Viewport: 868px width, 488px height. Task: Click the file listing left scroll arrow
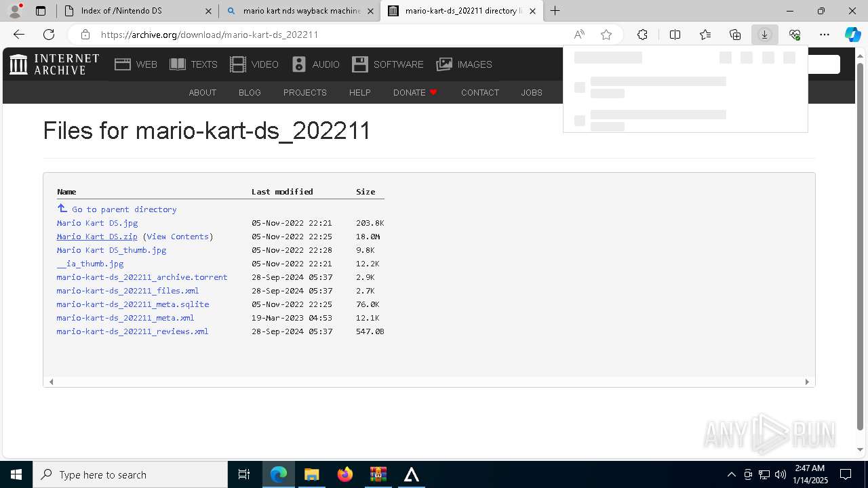tap(51, 382)
